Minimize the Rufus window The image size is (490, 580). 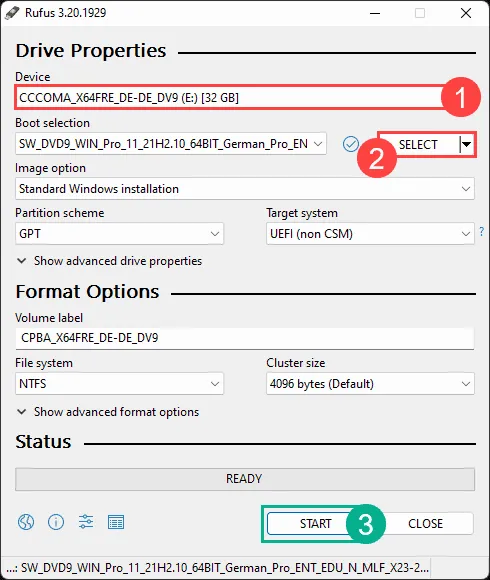375,13
